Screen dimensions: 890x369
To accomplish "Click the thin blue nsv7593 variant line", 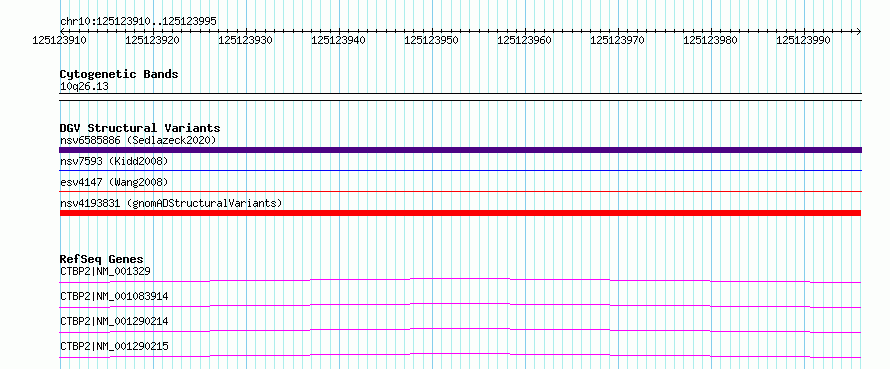I will pyautogui.click(x=460, y=170).
